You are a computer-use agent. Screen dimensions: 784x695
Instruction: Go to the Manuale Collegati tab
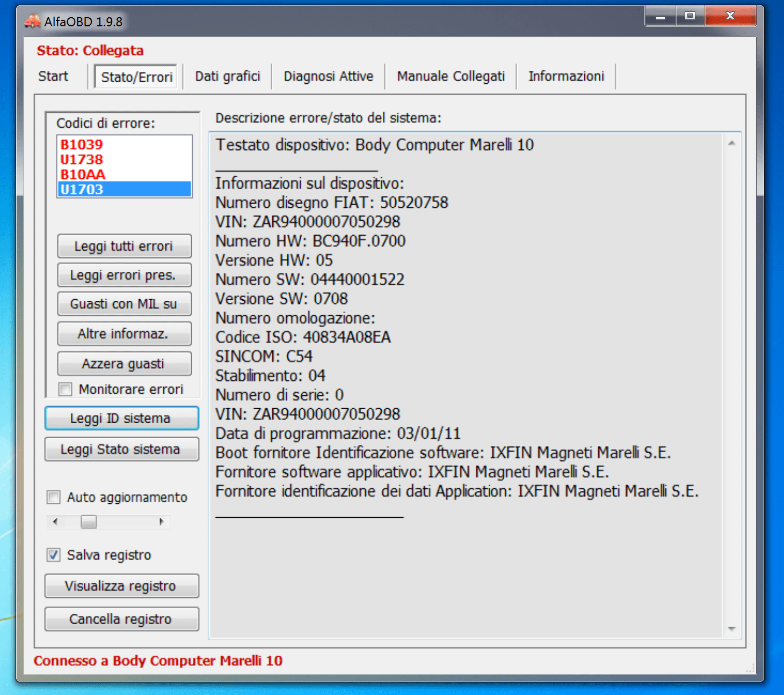coord(451,76)
